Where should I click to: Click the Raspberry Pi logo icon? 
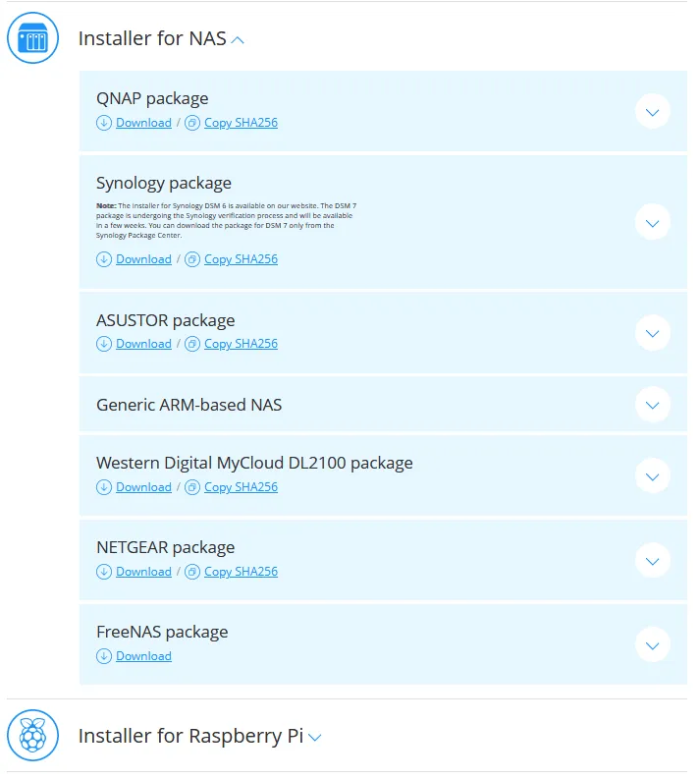coord(33,736)
